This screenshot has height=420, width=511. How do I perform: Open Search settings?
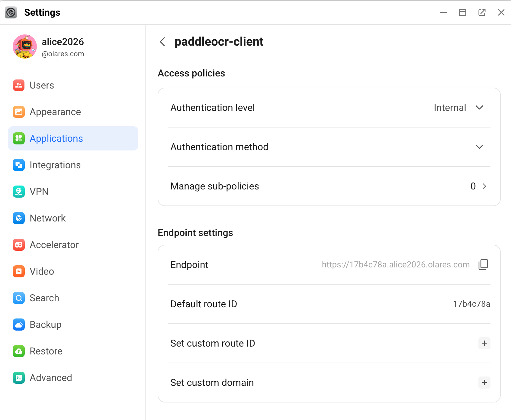[x=73, y=298]
